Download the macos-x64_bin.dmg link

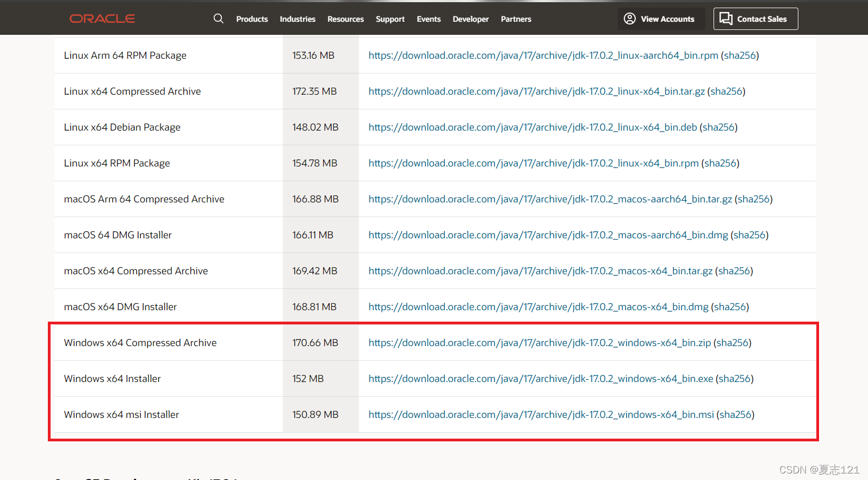(538, 307)
